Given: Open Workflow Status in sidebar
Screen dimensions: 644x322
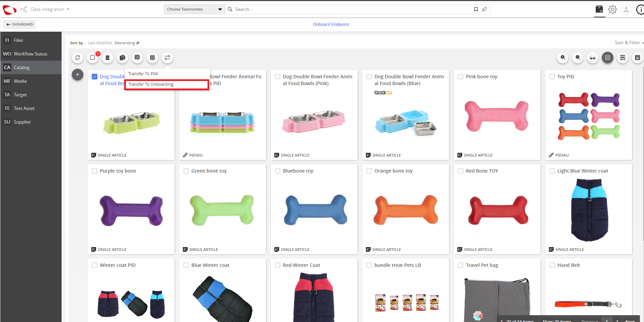Looking at the screenshot, I should point(31,54).
